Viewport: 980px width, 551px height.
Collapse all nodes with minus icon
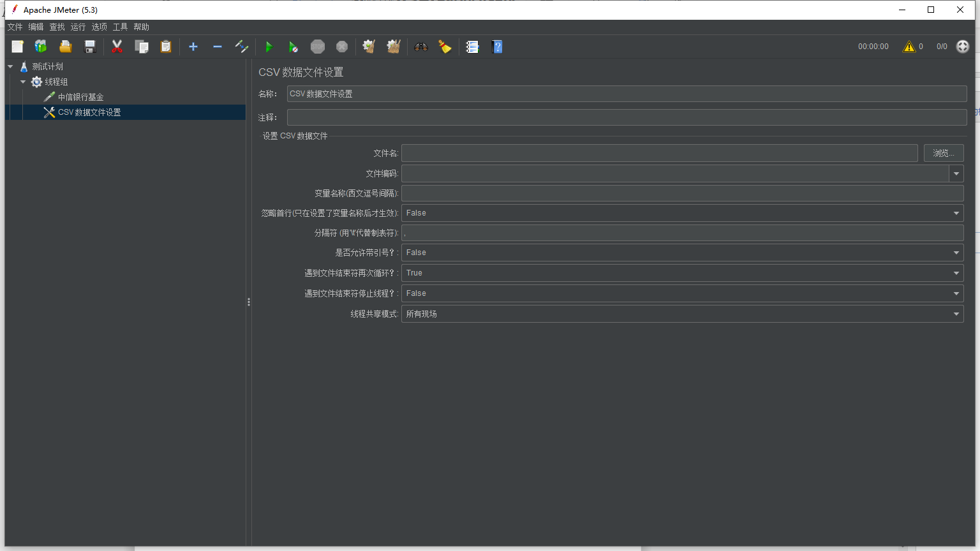[218, 47]
